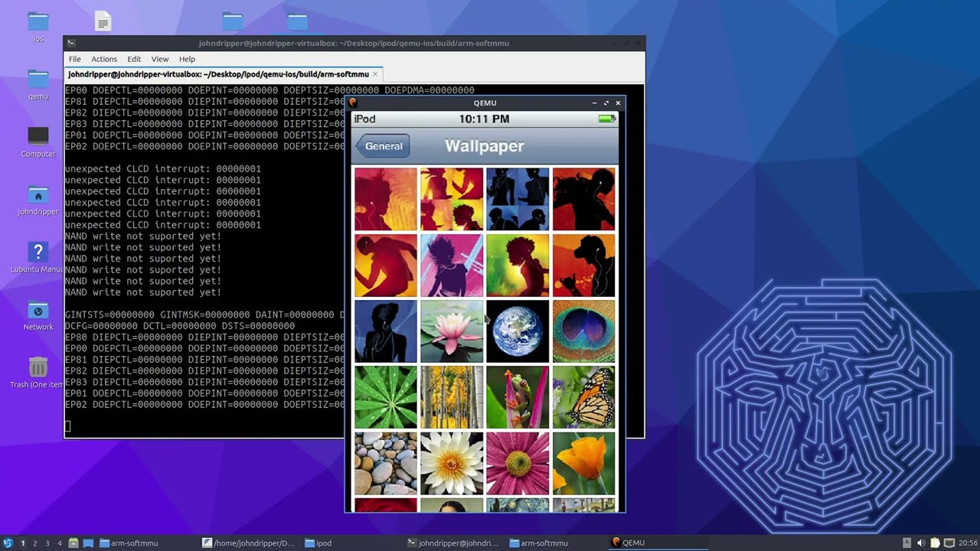
Task: Pick the orange poppy flower wallpaper
Action: pyautogui.click(x=583, y=464)
